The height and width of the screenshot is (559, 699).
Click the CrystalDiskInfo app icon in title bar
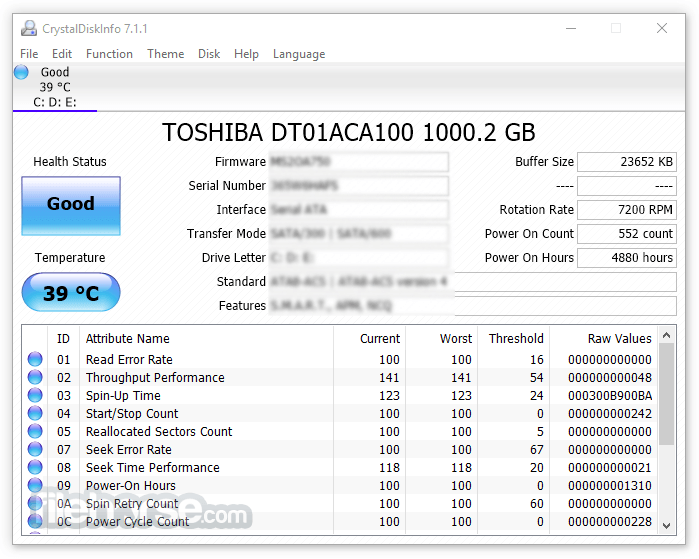tap(29, 28)
